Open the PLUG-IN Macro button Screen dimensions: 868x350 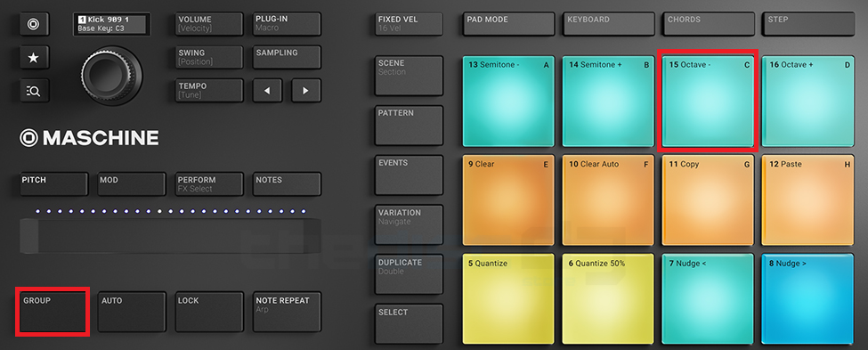(287, 24)
